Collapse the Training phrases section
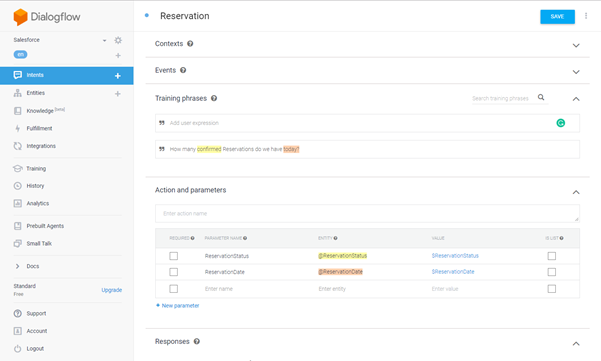The width and height of the screenshot is (601, 361). [576, 99]
